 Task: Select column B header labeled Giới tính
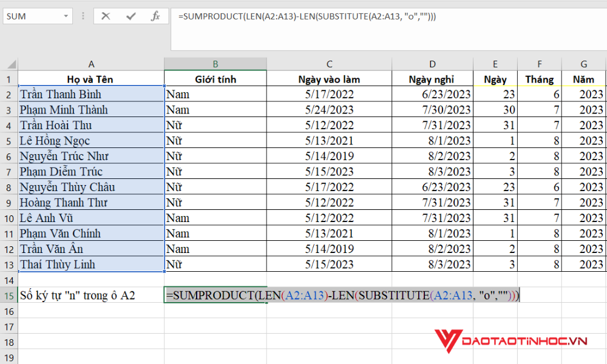click(215, 64)
